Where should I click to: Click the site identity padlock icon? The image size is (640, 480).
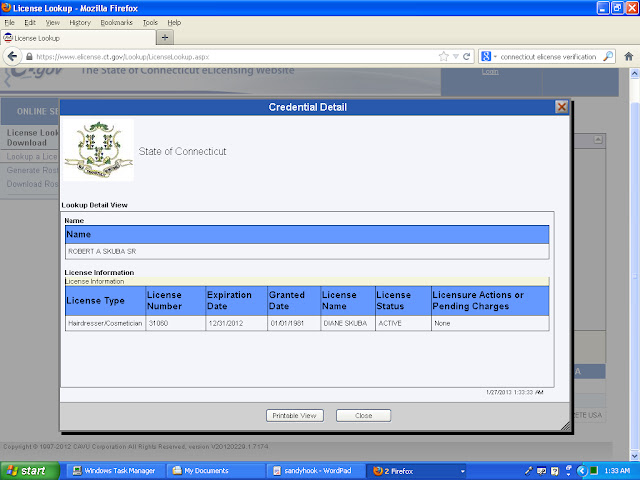(x=29, y=56)
